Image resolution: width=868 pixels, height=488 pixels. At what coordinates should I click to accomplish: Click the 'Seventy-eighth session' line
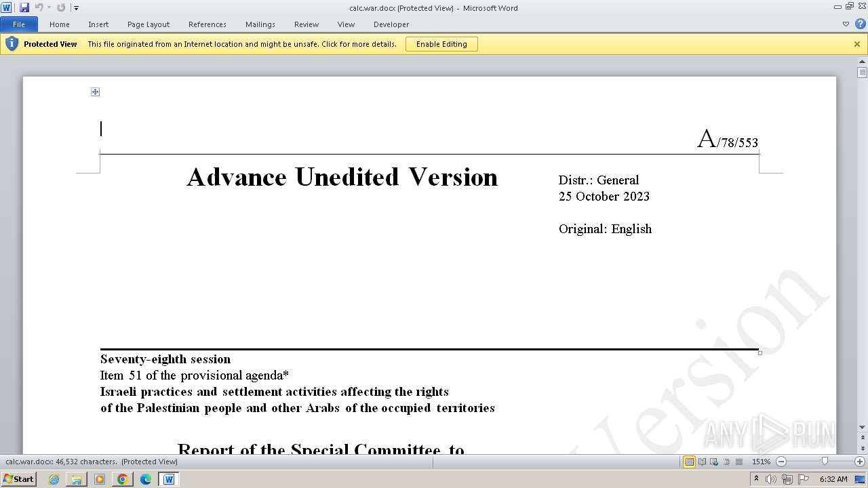pos(165,359)
